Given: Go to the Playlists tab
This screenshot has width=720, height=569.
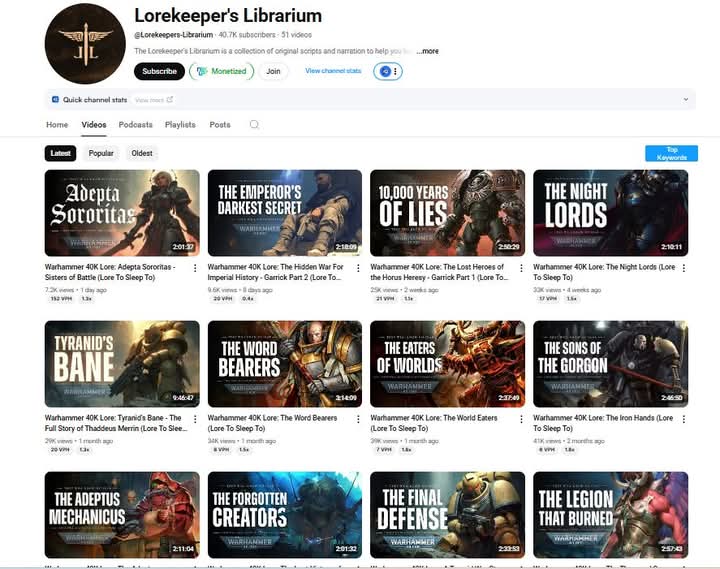Looking at the screenshot, I should pos(180,124).
